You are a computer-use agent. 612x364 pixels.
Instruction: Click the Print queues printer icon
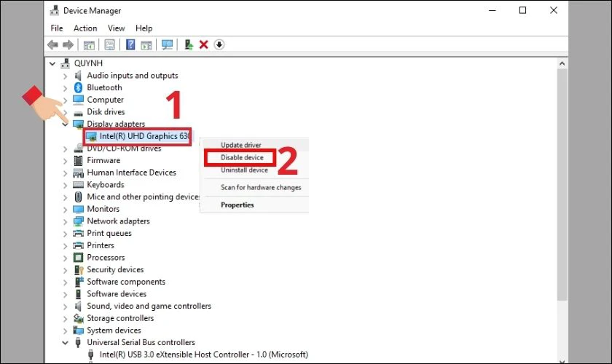tap(78, 233)
